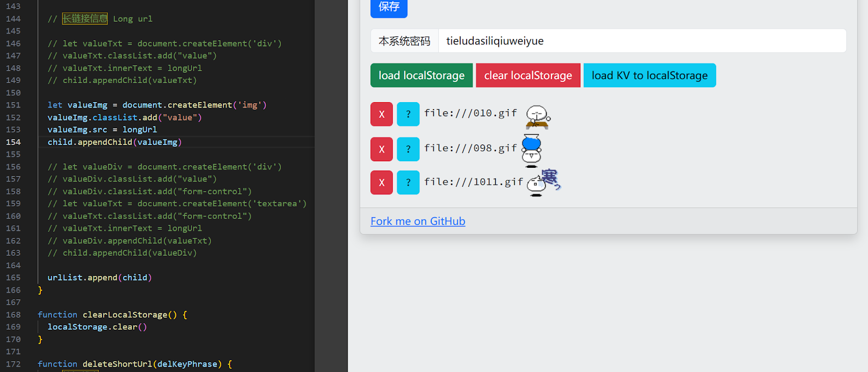Open the Fork me on GitHub link

418,222
